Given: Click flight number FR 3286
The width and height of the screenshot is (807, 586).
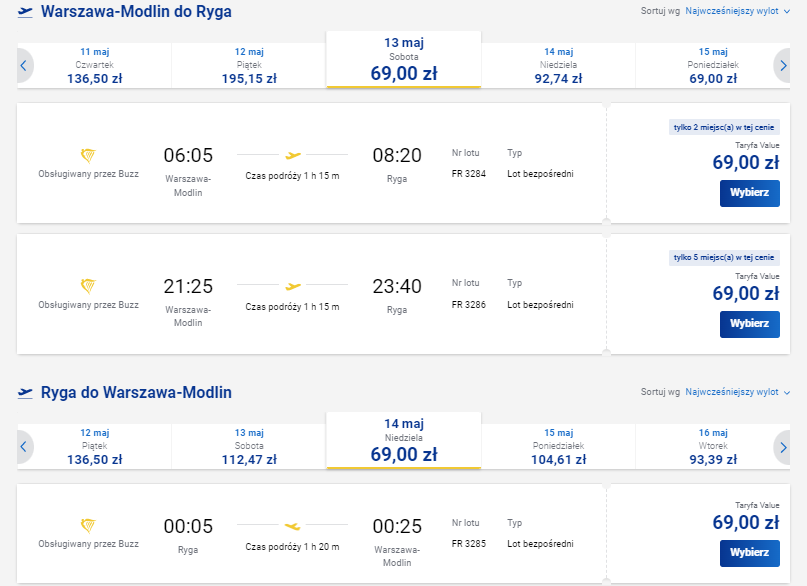Looking at the screenshot, I should 469,305.
